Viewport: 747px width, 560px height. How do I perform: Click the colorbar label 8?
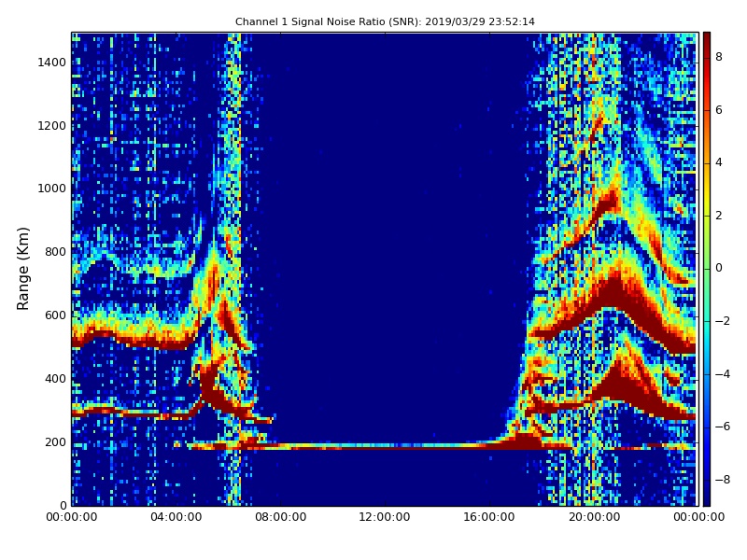coord(719,57)
